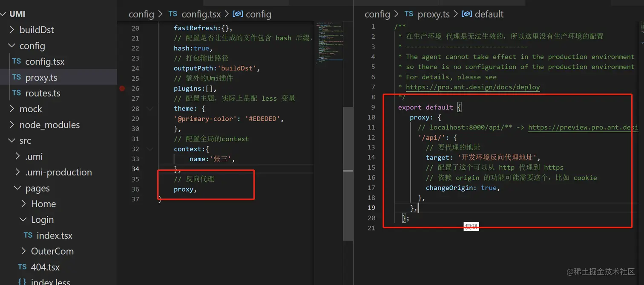This screenshot has width=644, height=285.
Task: Collapse the config folder chevron
Action: tap(12, 46)
